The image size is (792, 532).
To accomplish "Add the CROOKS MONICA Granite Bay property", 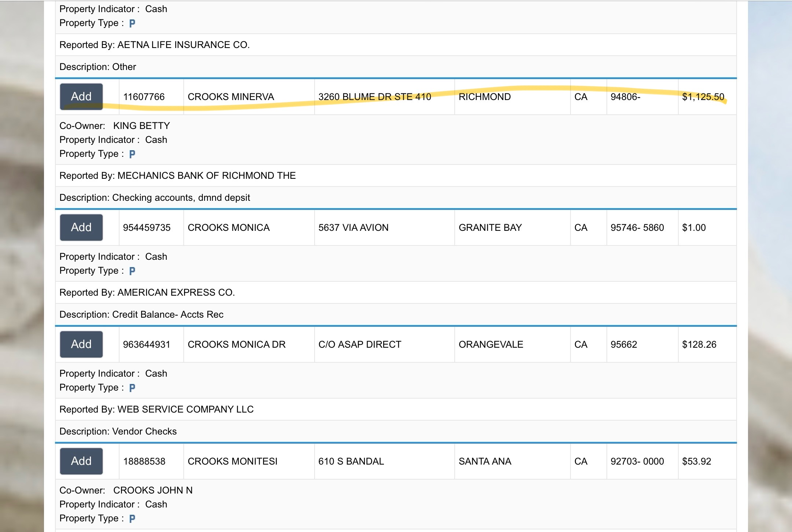I will pyautogui.click(x=81, y=228).
